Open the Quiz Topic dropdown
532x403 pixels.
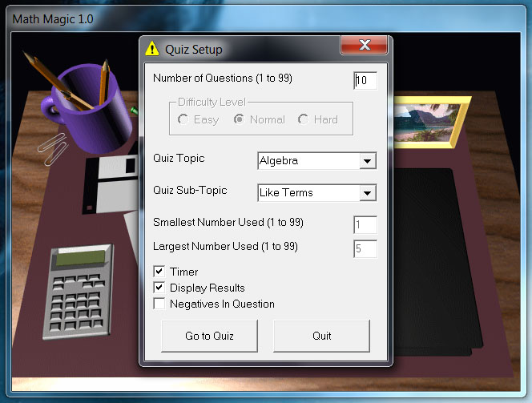click(x=367, y=161)
